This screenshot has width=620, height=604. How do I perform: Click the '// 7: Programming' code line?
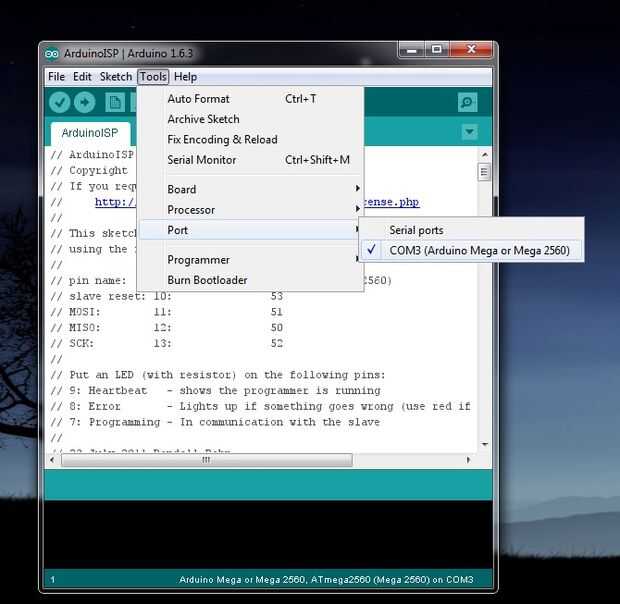click(215, 422)
